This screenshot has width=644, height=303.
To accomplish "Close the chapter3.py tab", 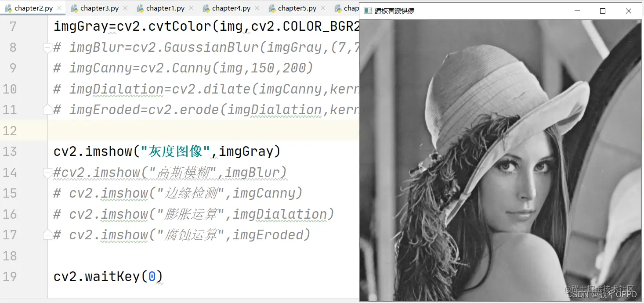I will 125,8.
